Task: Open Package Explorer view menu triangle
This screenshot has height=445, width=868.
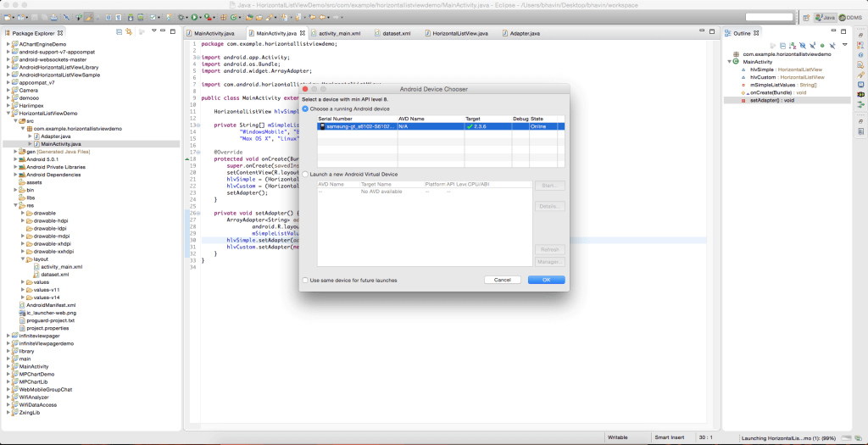Action: tap(154, 31)
